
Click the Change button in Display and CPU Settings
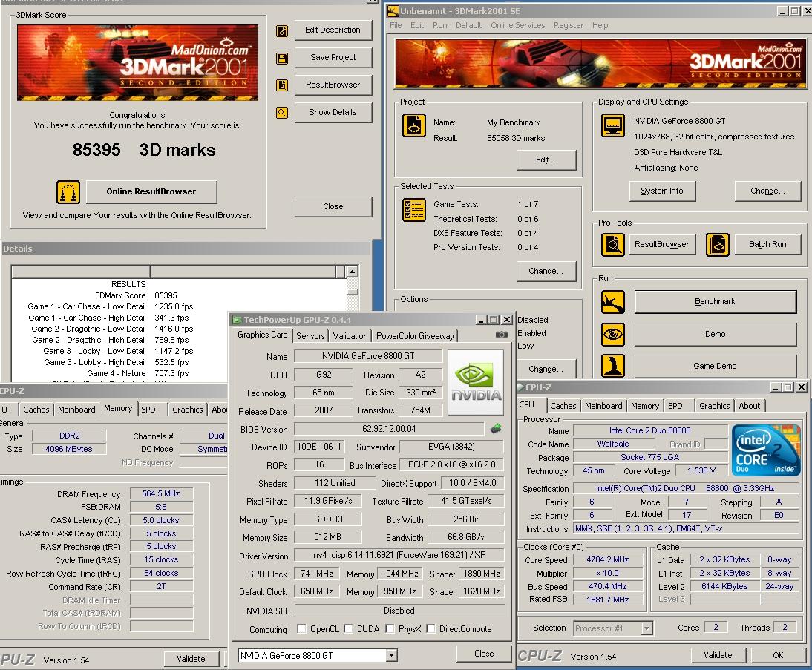tap(767, 191)
